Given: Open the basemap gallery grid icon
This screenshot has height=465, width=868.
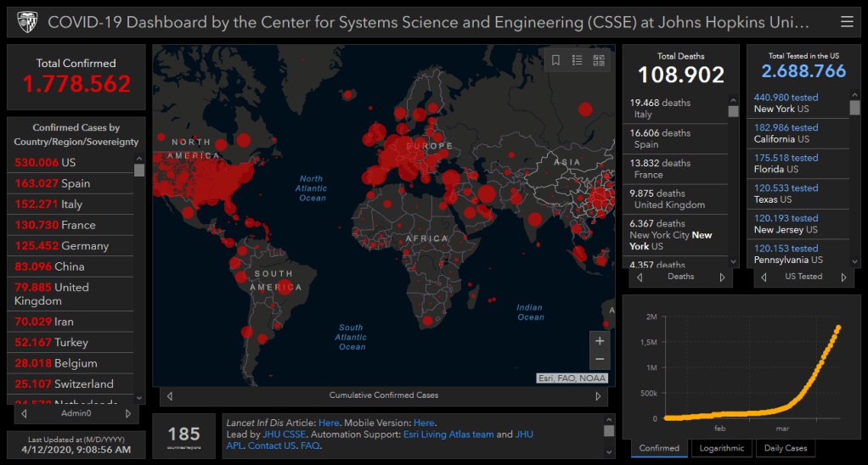Looking at the screenshot, I should point(598,60).
